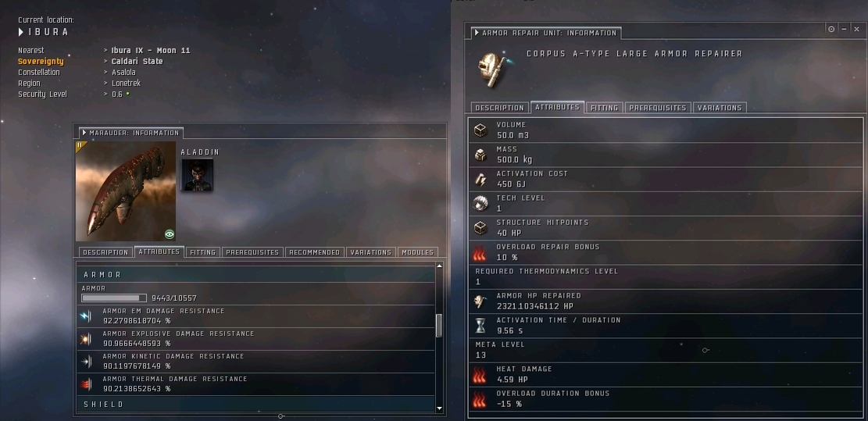This screenshot has height=421, width=868.
Task: Open the Caldari State sovereignty link
Action: (138, 62)
